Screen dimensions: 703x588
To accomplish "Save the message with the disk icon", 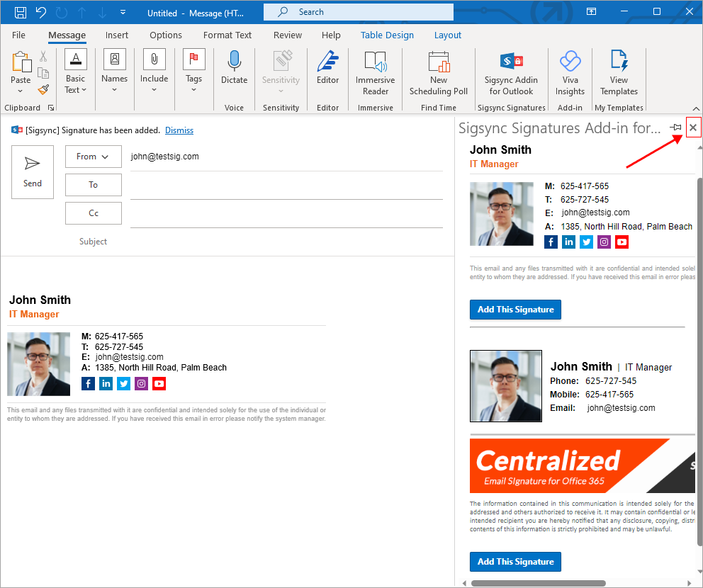I will 21,12.
